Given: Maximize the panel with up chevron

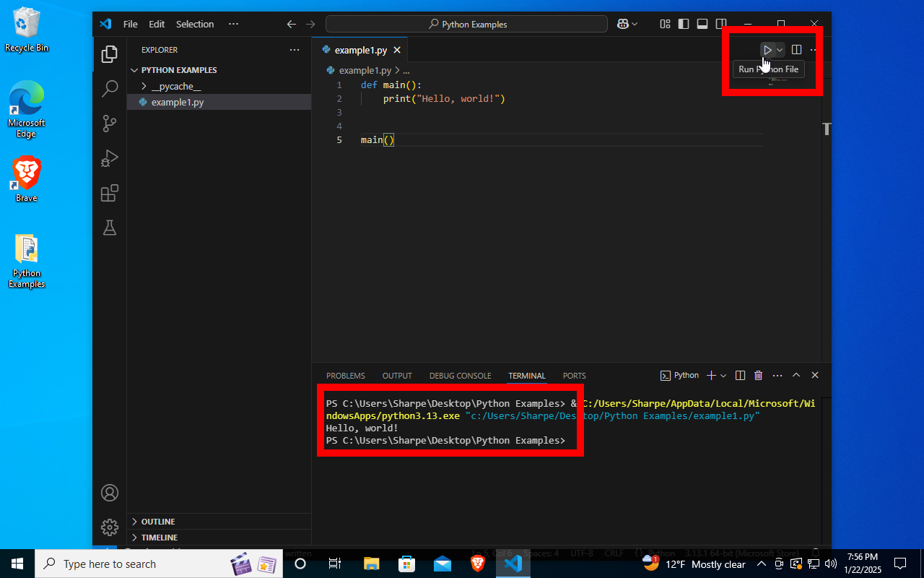Looking at the screenshot, I should [x=796, y=376].
